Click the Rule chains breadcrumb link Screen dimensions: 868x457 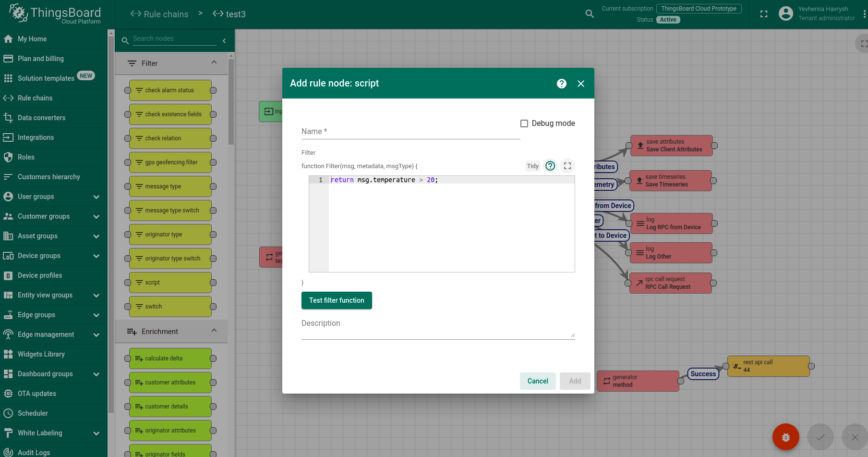click(159, 14)
